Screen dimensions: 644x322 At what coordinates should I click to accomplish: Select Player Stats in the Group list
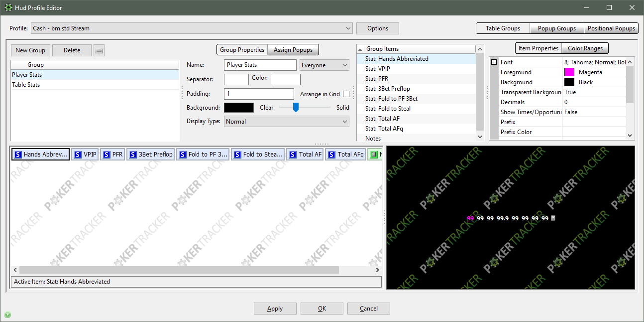click(x=95, y=75)
